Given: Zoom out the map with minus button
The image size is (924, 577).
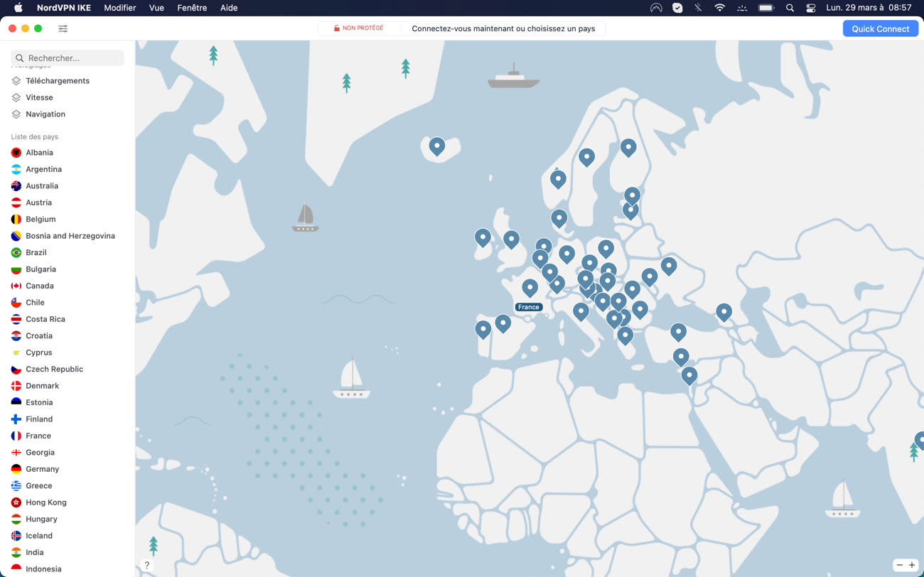Looking at the screenshot, I should click(x=899, y=565).
